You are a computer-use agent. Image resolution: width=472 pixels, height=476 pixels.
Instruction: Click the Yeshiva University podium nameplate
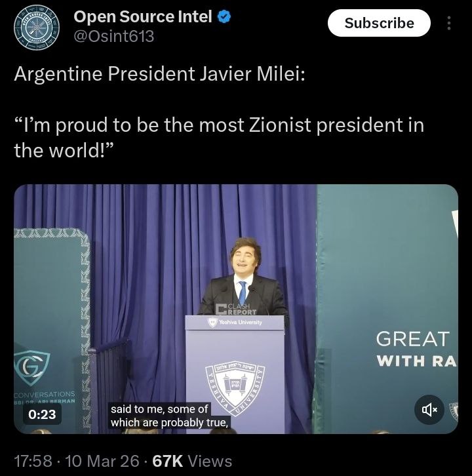pos(235,322)
